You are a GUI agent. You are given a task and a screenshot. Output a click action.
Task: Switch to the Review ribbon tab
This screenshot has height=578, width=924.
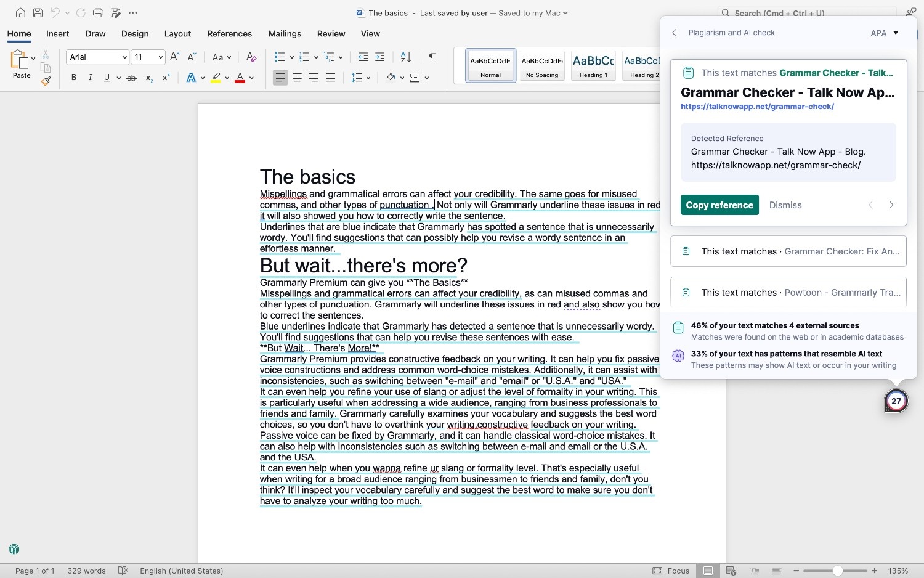331,34
